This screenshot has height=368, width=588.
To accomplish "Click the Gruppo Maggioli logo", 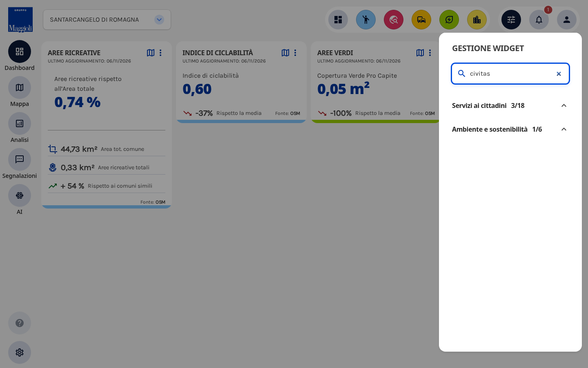I will (x=20, y=20).
